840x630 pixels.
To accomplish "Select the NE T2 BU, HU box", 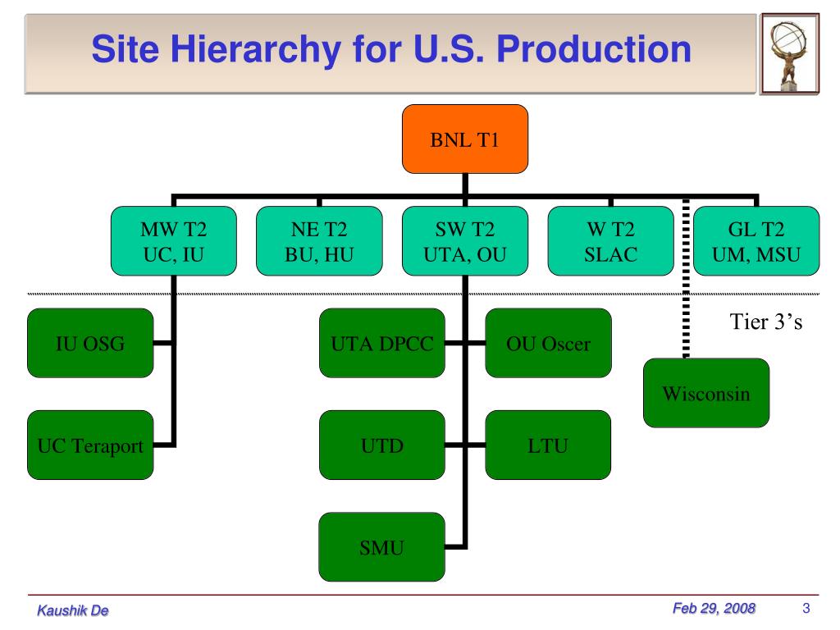I will 319,241.
